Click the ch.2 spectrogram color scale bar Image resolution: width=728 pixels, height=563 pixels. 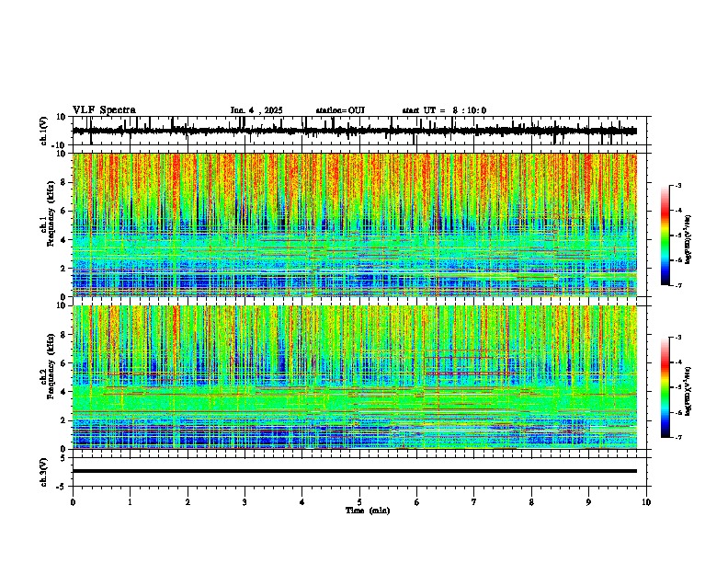pos(665,387)
